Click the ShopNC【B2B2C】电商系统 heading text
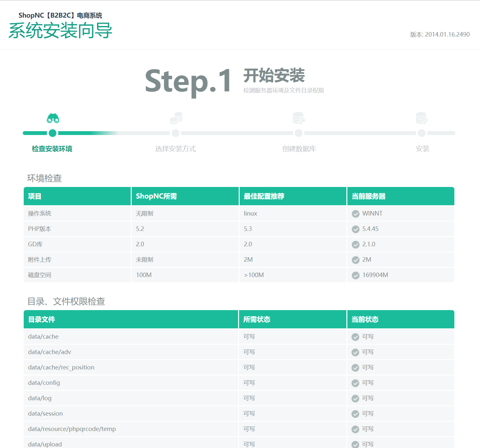Screen dimensions: 480x448 pos(60,15)
